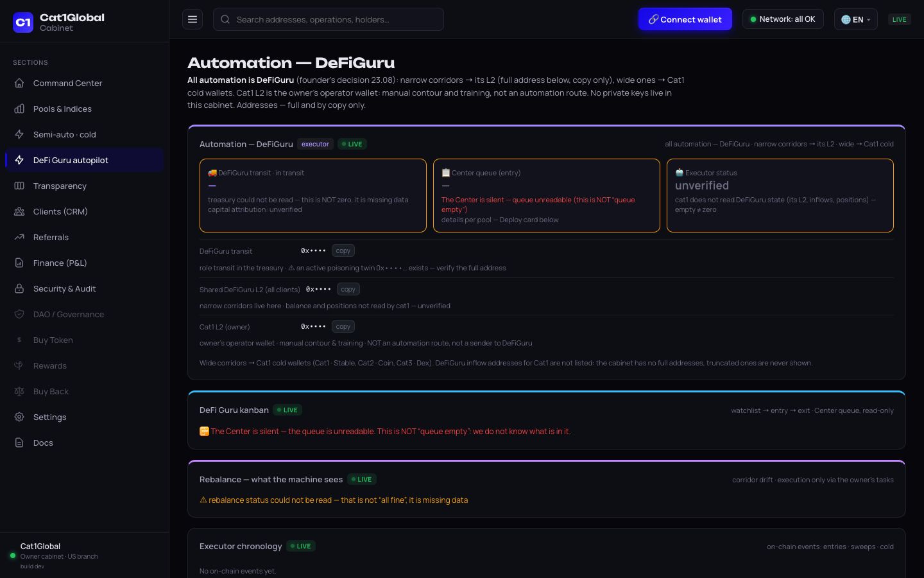The height and width of the screenshot is (578, 924).
Task: Click the robot icon in Executor status card
Action: [x=680, y=173]
